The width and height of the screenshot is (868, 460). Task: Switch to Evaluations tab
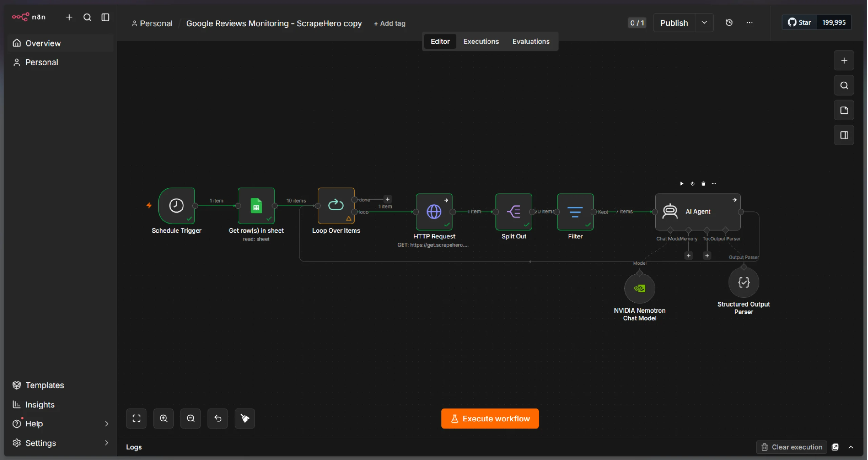click(531, 41)
